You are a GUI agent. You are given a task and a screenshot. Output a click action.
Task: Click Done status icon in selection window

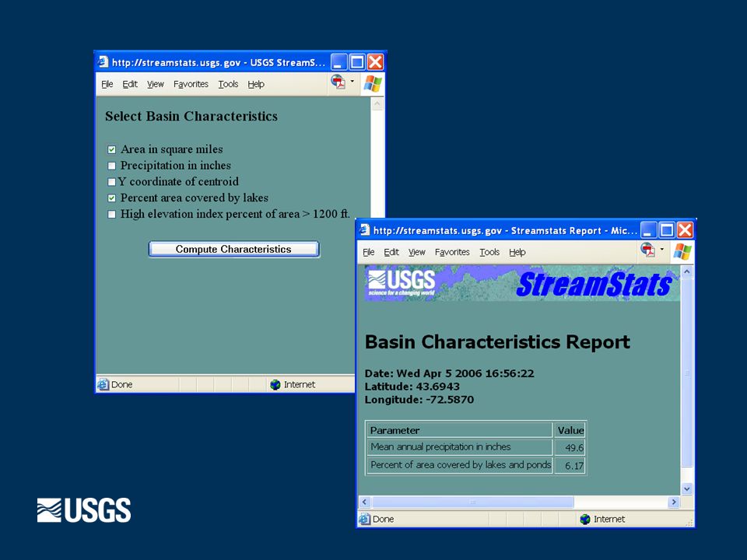click(x=103, y=384)
